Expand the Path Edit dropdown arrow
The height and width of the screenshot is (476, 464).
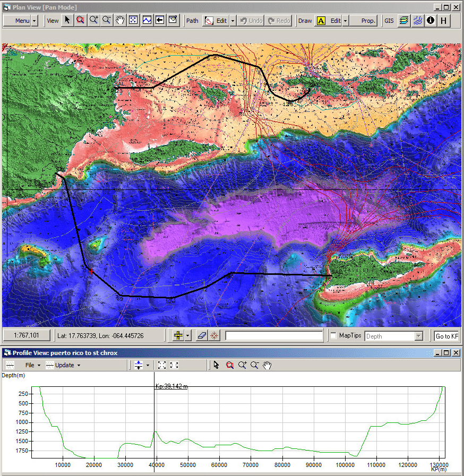[x=233, y=21]
